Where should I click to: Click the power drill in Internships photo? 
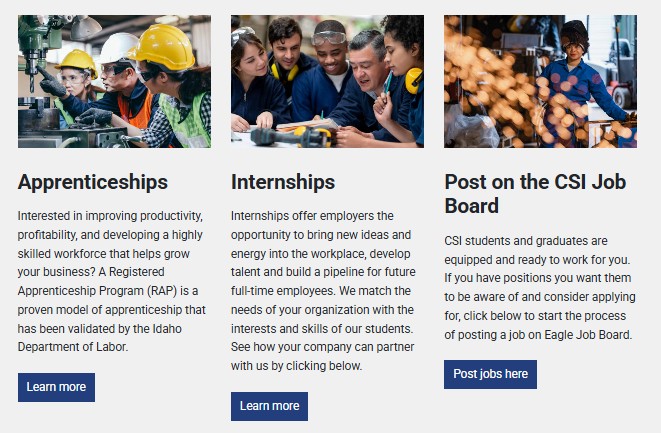[280, 134]
